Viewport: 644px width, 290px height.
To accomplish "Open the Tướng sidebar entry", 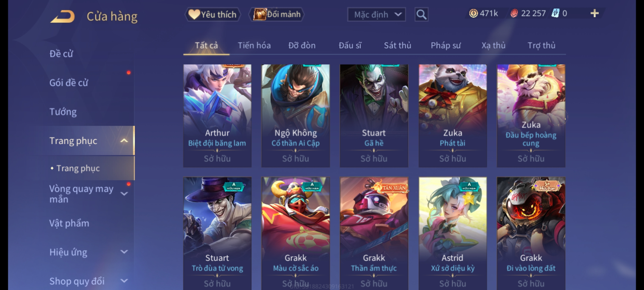I will (x=63, y=112).
